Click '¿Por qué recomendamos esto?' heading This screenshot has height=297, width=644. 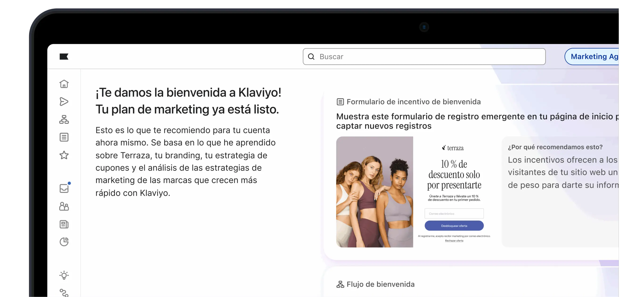(555, 147)
